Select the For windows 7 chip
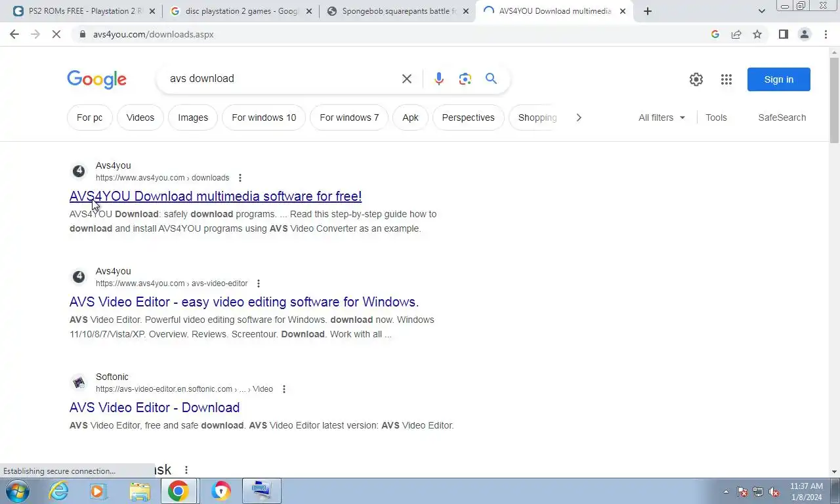 pos(349,117)
